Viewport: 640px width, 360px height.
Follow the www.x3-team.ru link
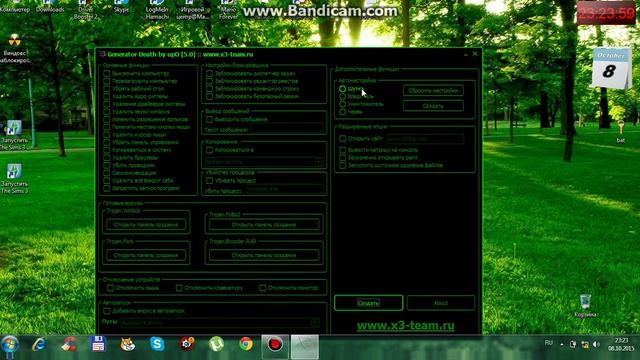coord(405,326)
